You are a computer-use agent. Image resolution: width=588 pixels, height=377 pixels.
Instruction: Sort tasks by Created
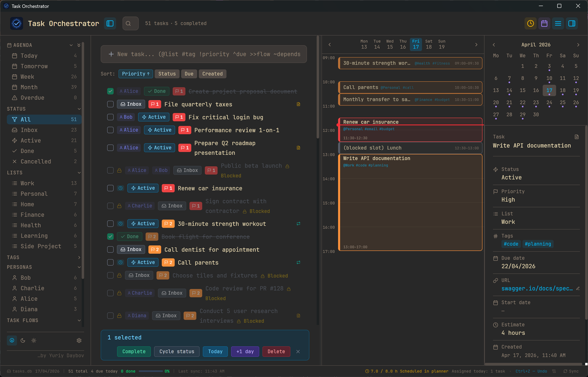212,74
